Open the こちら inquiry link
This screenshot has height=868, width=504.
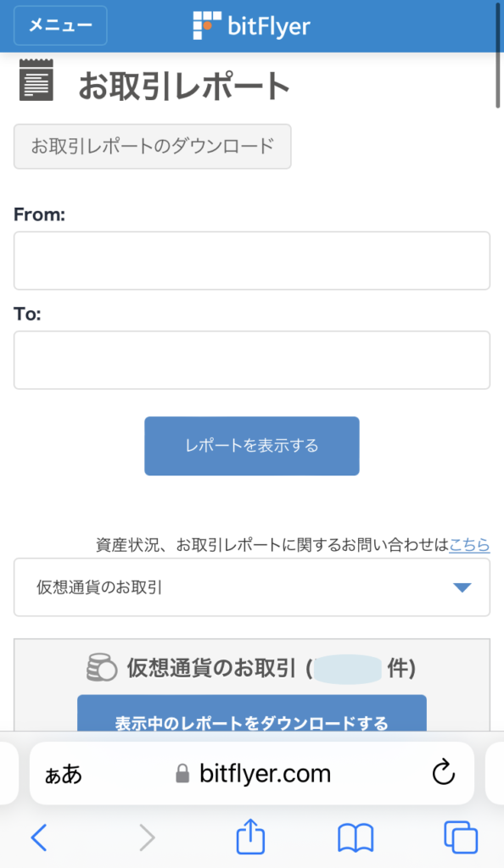pyautogui.click(x=469, y=545)
